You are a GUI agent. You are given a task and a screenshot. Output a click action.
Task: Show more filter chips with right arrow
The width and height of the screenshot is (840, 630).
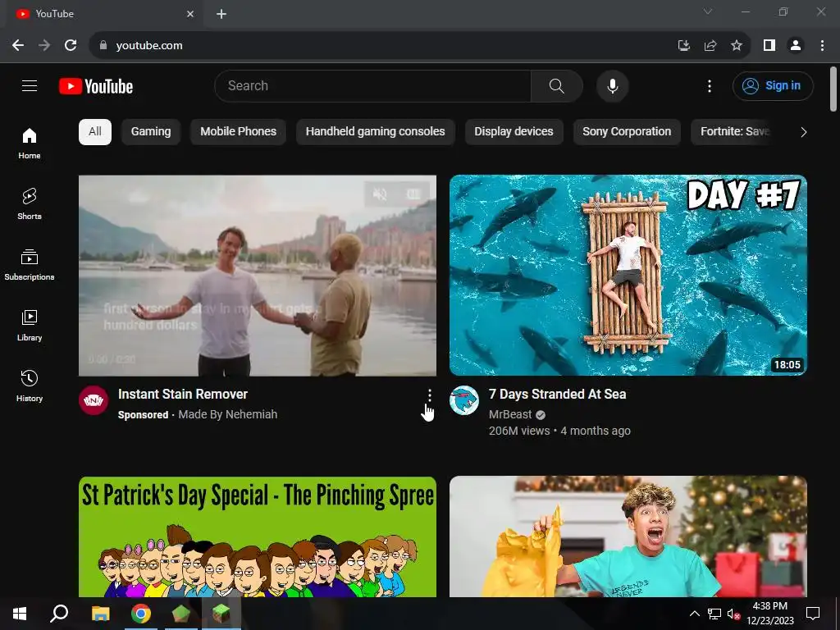pos(803,132)
